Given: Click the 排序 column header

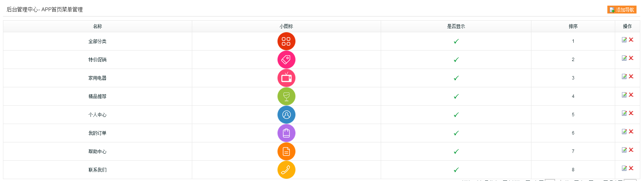Looking at the screenshot, I should pos(573,26).
